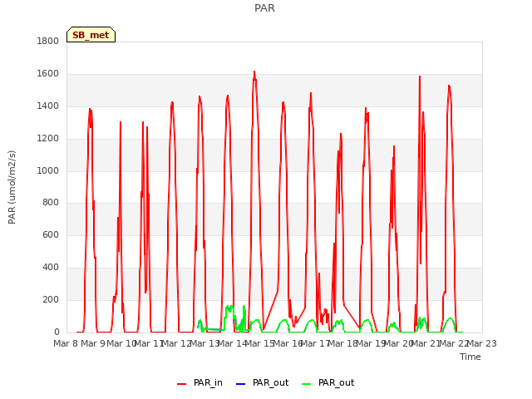This screenshot has height=399, width=532.
Task: Click the 200 y-axis tick label
Action: coord(51,299)
